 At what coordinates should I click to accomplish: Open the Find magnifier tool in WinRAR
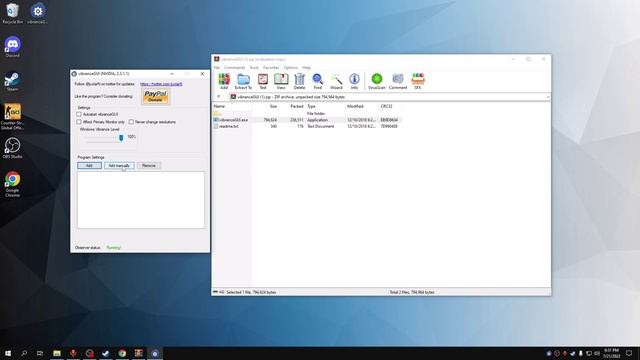[318, 81]
